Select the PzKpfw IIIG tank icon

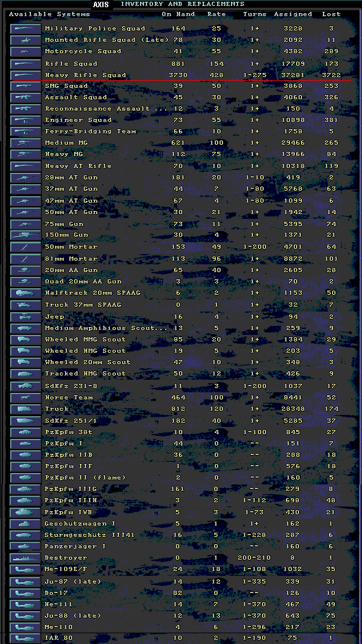[26, 489]
